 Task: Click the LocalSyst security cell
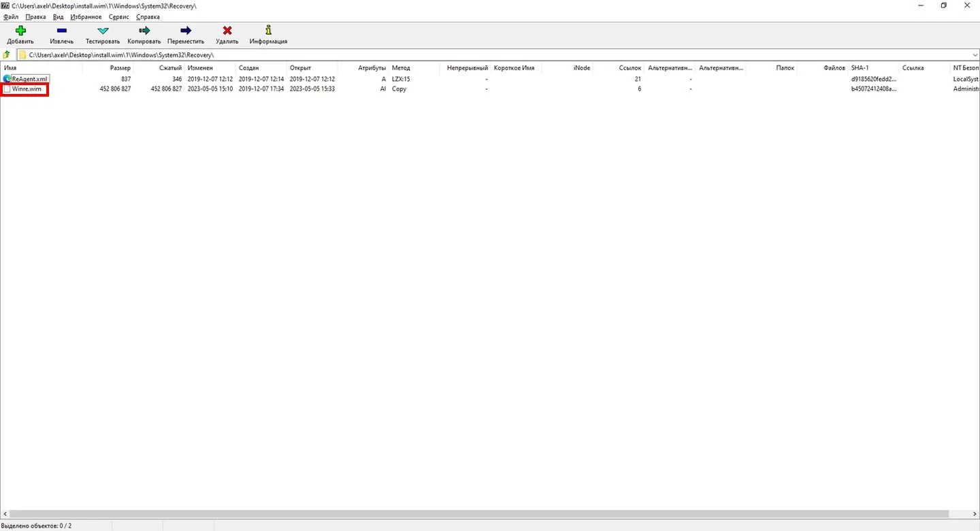pos(966,79)
